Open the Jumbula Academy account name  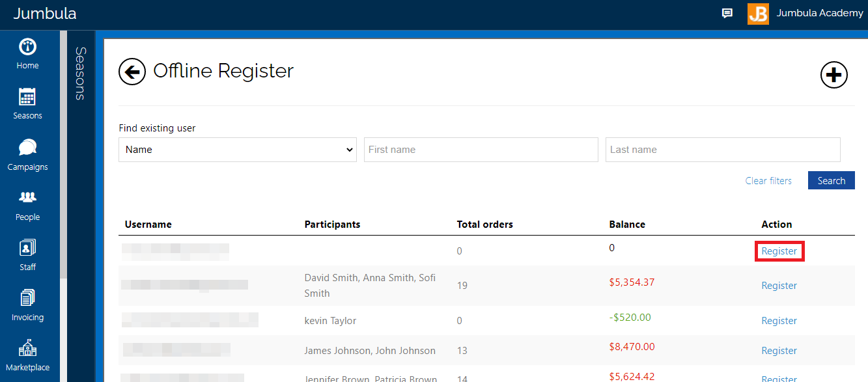[x=820, y=13]
